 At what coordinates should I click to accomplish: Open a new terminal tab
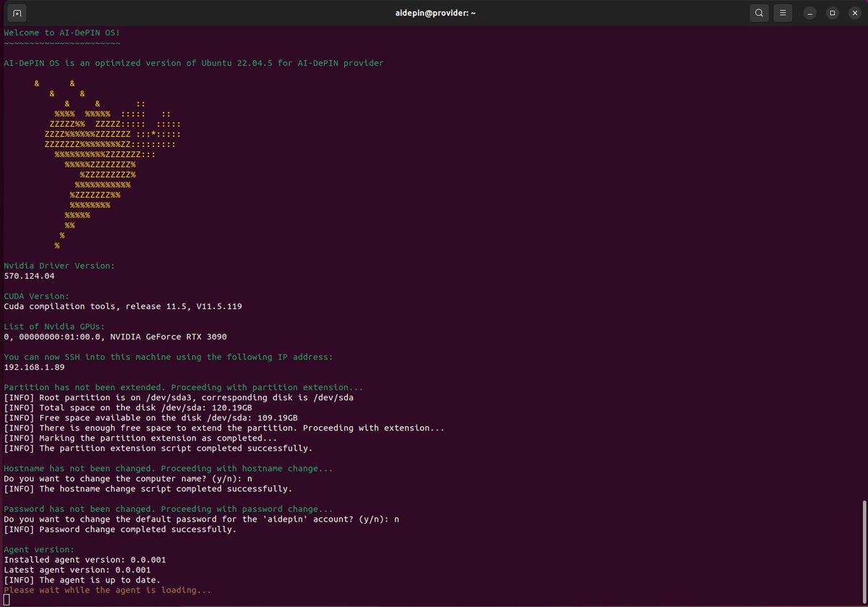tap(17, 12)
